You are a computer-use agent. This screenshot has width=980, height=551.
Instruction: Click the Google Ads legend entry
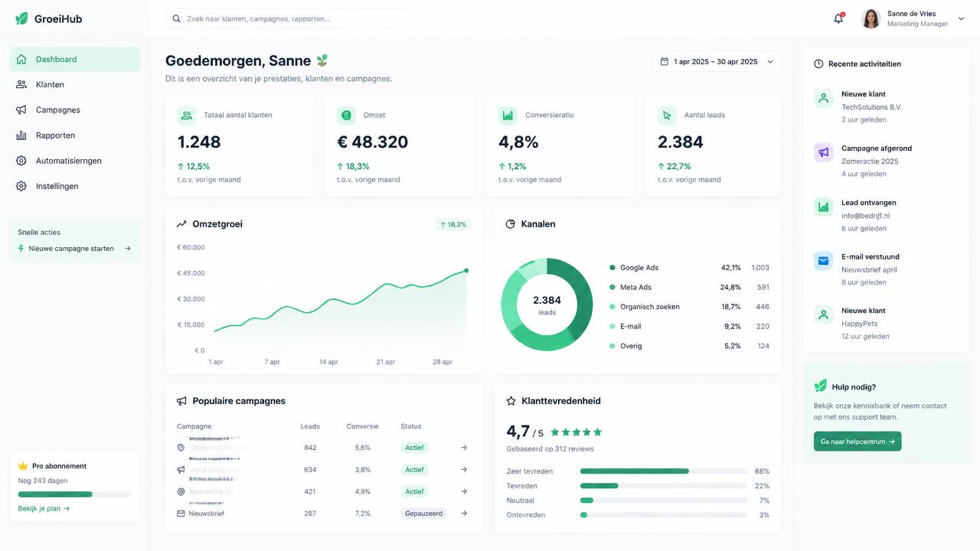[x=689, y=268]
